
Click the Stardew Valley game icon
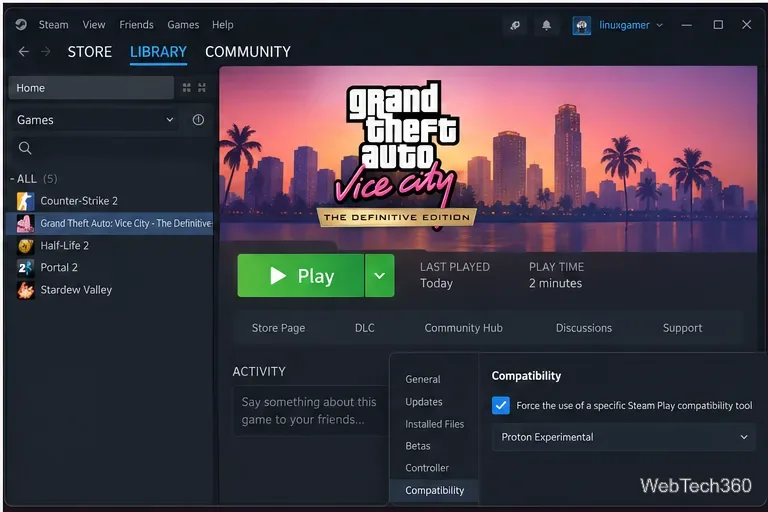[25, 290]
